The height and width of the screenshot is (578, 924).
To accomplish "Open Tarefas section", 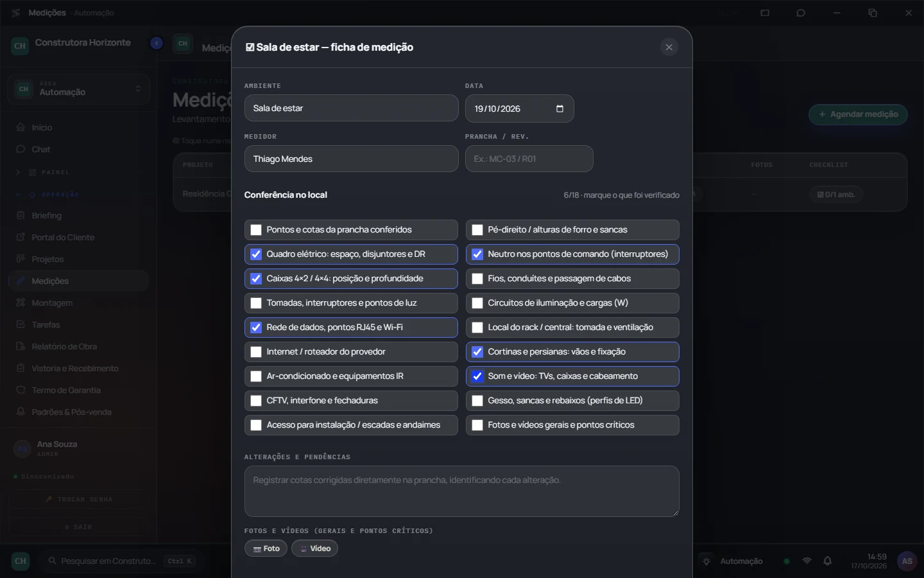I will (x=78, y=324).
